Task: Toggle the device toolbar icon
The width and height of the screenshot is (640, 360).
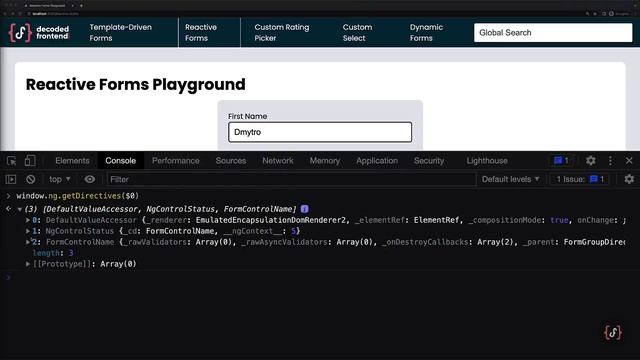Action: (x=30, y=161)
